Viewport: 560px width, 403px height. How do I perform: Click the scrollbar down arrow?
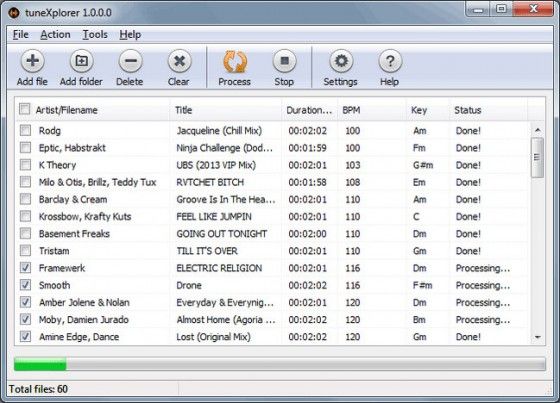click(538, 337)
